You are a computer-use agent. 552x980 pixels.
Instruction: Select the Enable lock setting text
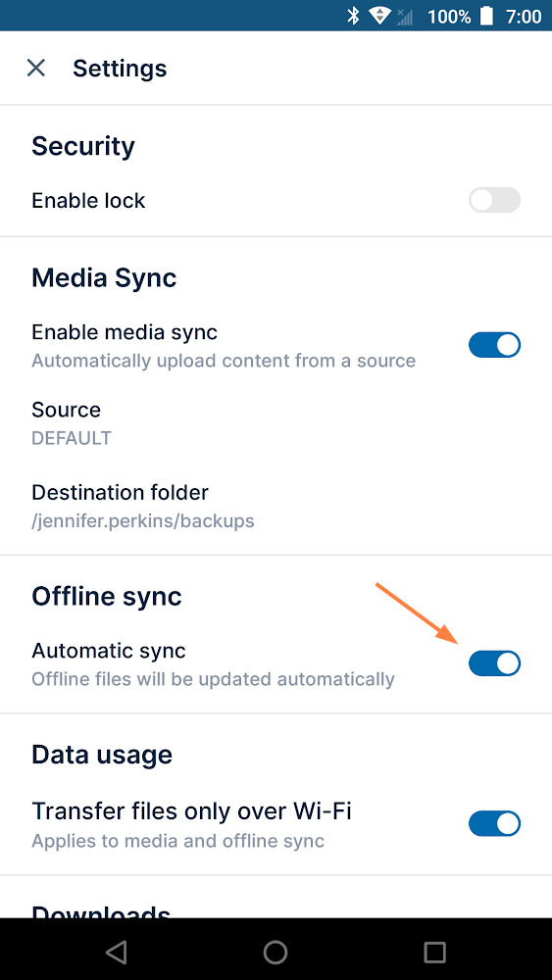coord(88,201)
